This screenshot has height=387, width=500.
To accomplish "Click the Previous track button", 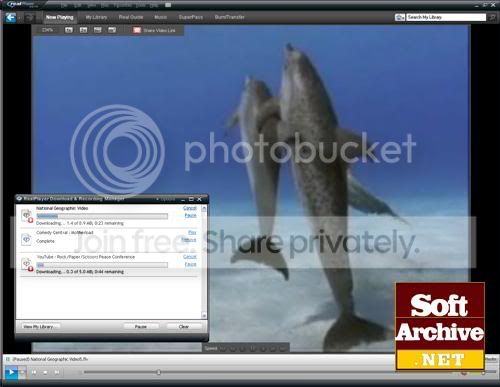I will [34, 372].
